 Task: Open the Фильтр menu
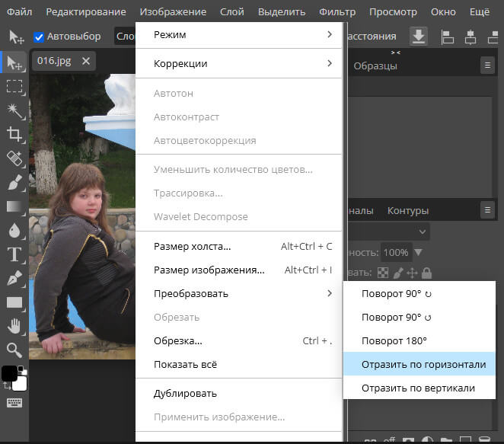point(337,12)
